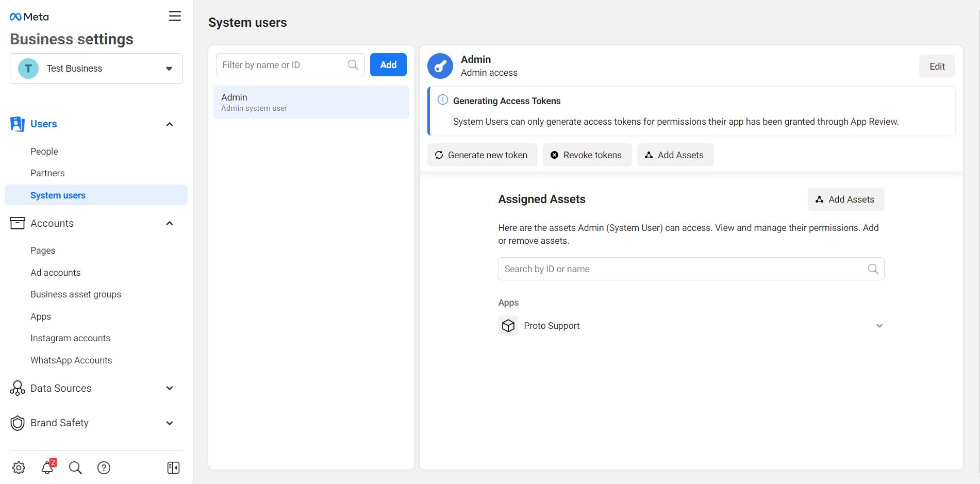980x484 pixels.
Task: Open the hamburger menu icon
Action: point(175,16)
